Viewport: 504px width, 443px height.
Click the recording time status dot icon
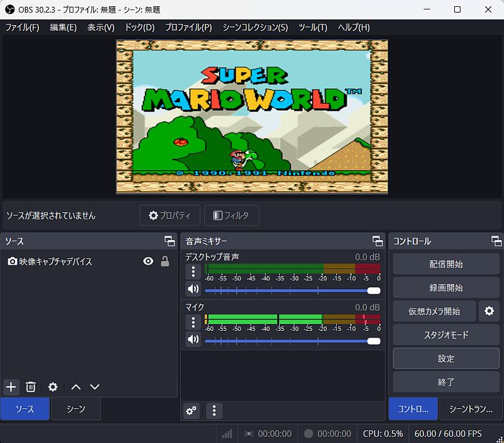click(x=308, y=434)
